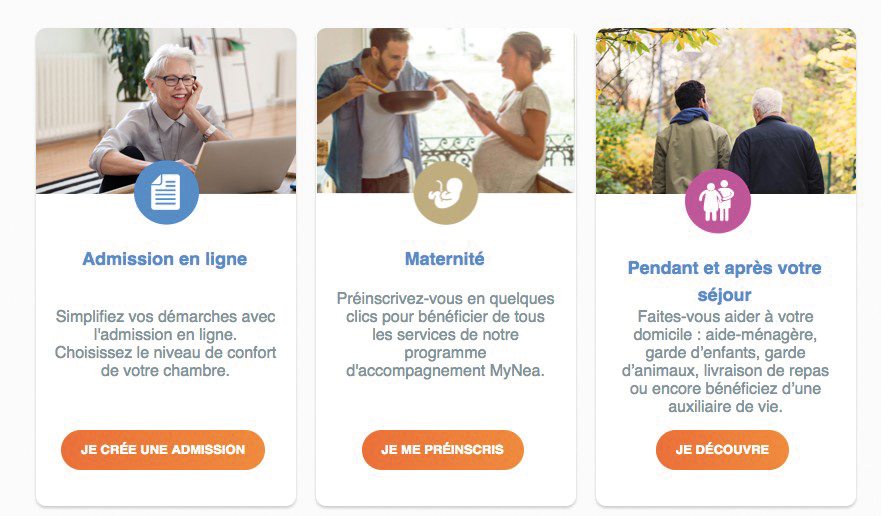Click the blue document icon for online admission
Screen dimensions: 881x516
tap(166, 192)
